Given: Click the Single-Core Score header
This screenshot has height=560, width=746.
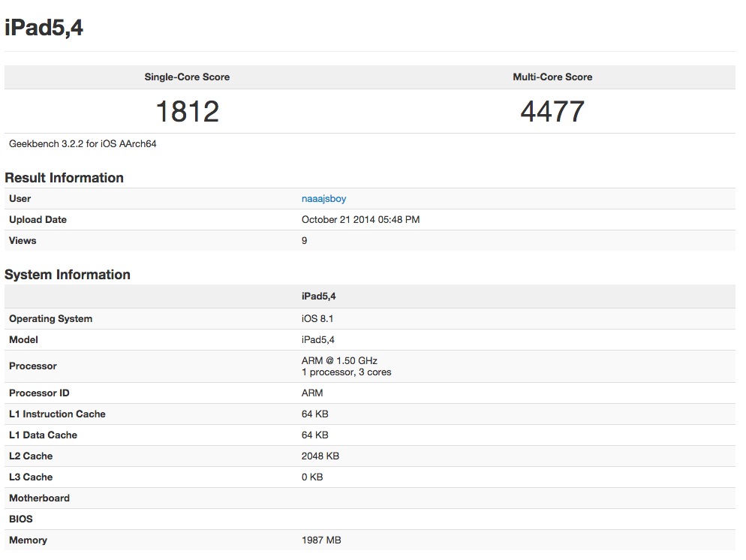Looking at the screenshot, I should click(x=187, y=77).
